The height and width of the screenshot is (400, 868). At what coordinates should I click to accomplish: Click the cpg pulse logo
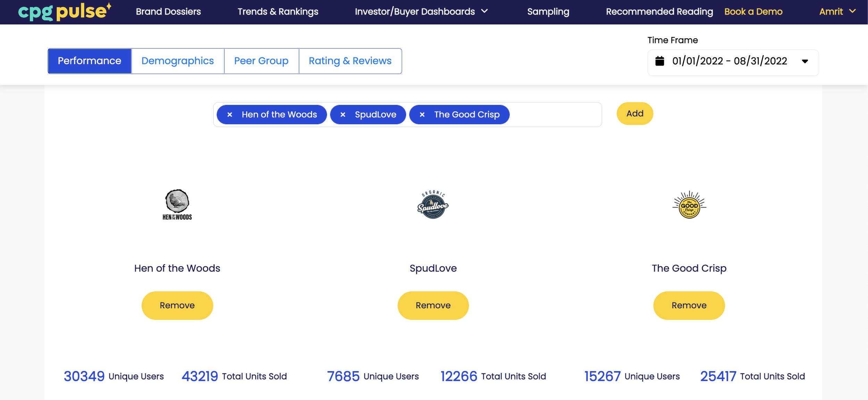[65, 11]
